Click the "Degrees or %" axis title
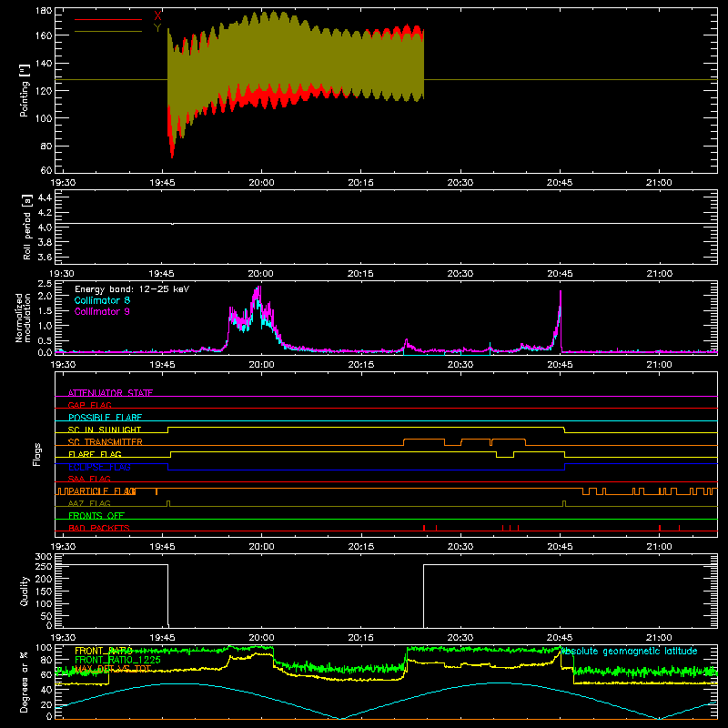Image resolution: width=728 pixels, height=728 pixels. pos(25,682)
